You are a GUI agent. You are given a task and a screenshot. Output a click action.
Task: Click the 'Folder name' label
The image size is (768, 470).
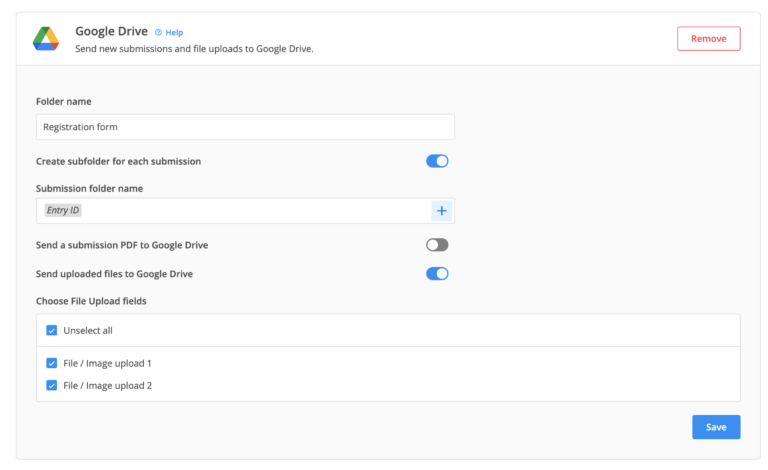tap(64, 101)
